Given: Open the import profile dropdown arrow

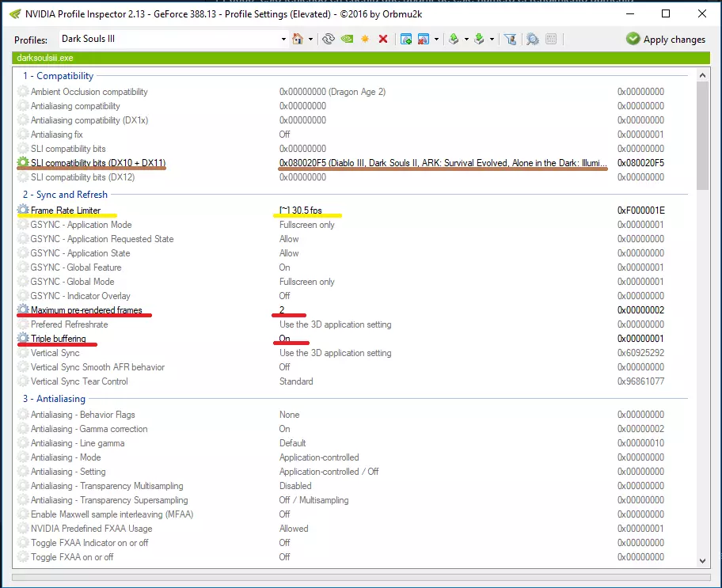Looking at the screenshot, I should (492, 39).
